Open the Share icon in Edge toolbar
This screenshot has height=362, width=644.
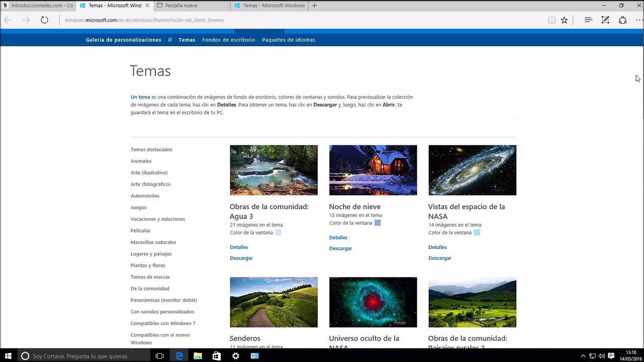tap(622, 20)
